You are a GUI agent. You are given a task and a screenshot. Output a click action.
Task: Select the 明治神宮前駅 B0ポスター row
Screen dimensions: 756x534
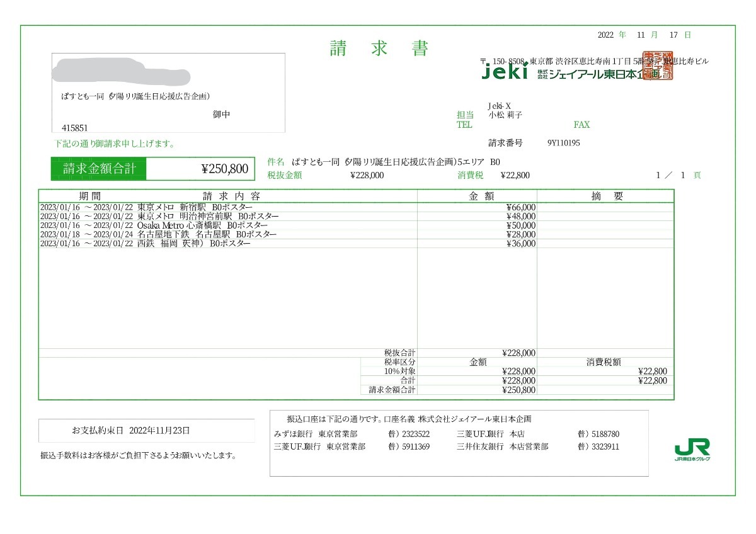click(356, 216)
